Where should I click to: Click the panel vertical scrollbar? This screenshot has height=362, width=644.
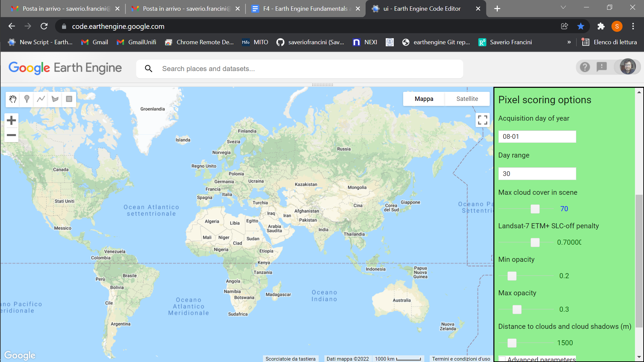point(639,261)
